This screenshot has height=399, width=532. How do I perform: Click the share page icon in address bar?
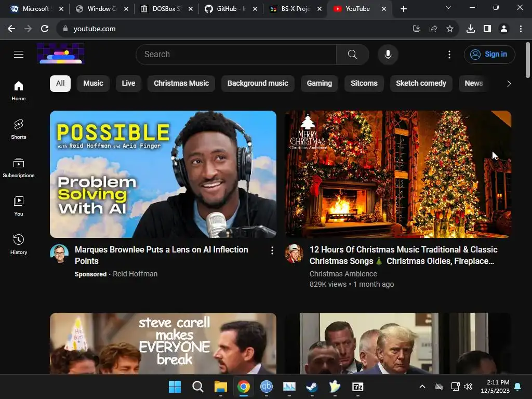point(433,29)
